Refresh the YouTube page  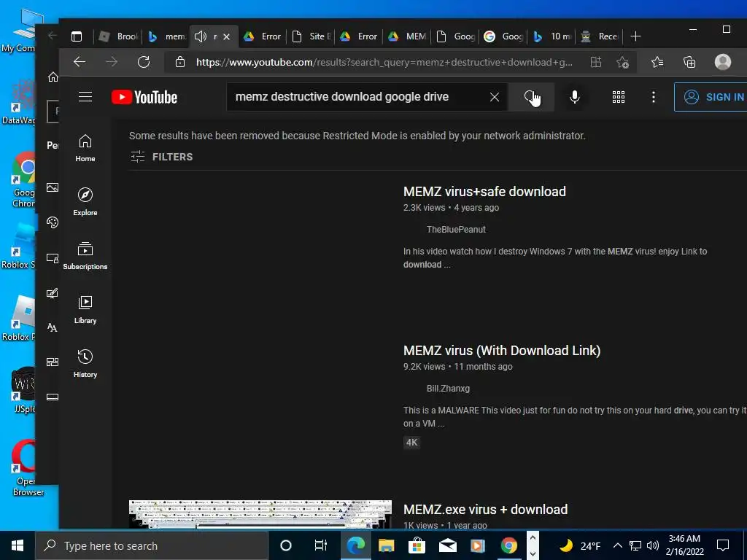click(x=144, y=62)
